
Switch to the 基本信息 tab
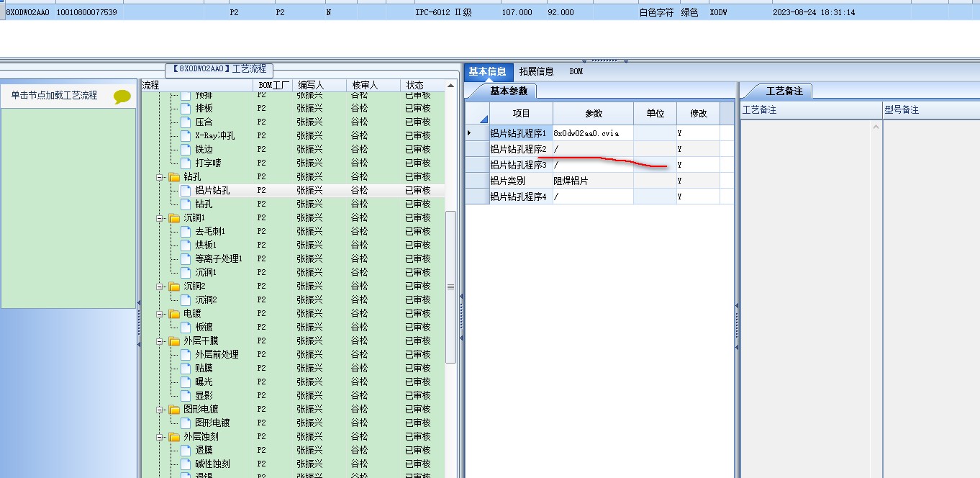click(488, 71)
